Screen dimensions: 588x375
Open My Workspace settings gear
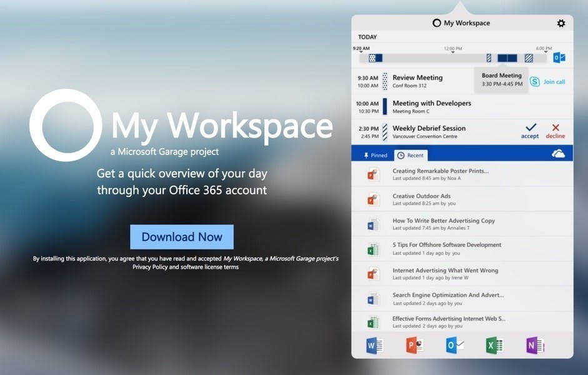561,22
